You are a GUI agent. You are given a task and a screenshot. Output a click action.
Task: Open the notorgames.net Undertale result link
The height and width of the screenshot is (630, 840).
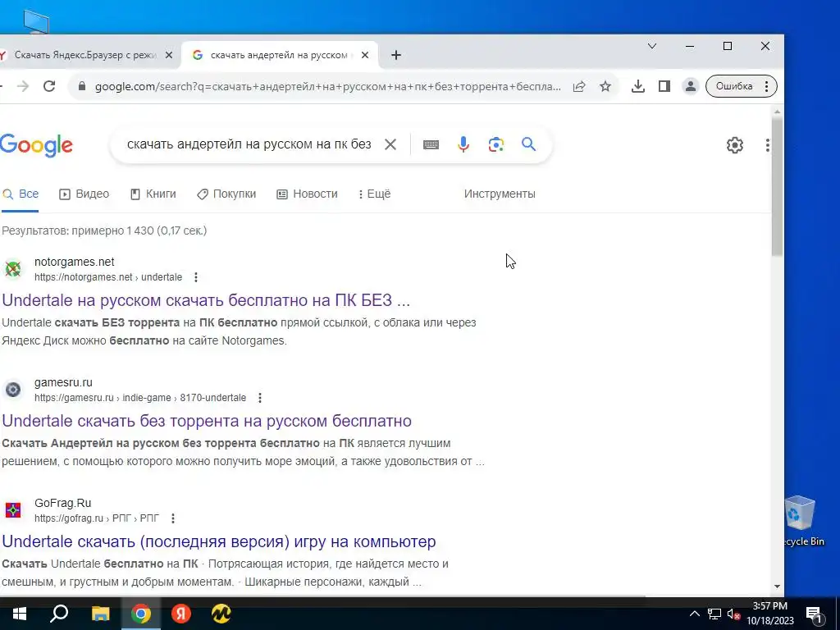(206, 300)
